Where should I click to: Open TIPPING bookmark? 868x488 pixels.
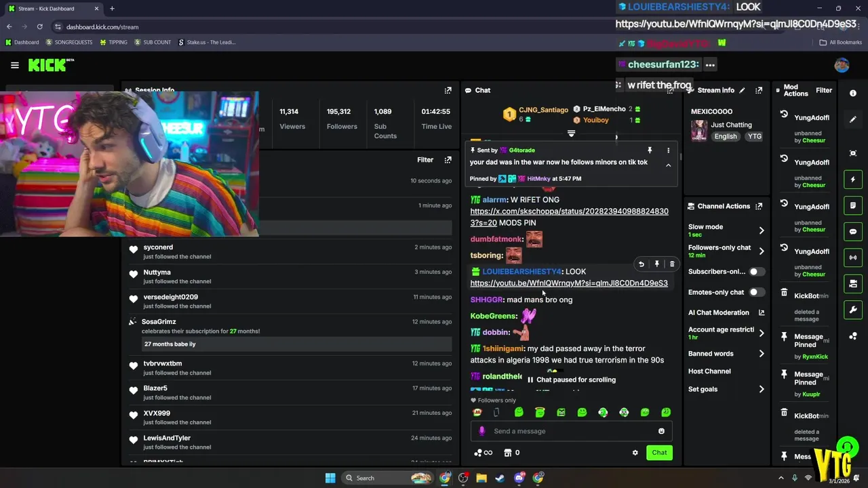tap(113, 42)
